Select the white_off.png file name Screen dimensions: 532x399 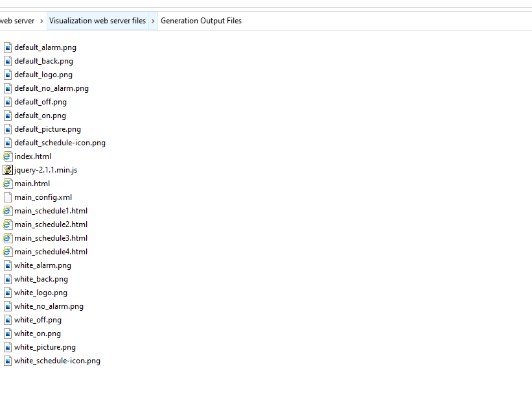(38, 320)
